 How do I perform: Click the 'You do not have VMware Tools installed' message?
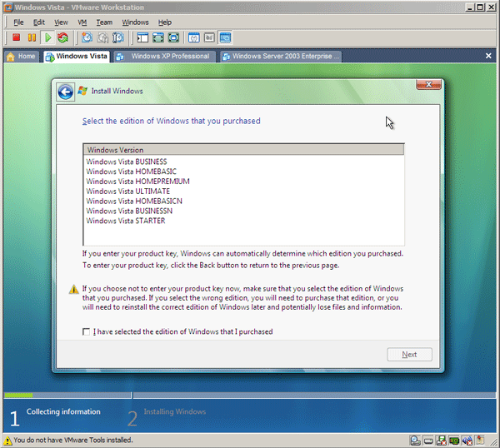tap(73, 440)
